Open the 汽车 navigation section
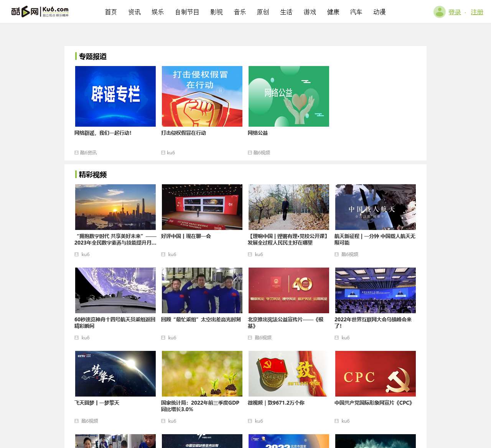The width and height of the screenshot is (491, 448). click(x=356, y=12)
